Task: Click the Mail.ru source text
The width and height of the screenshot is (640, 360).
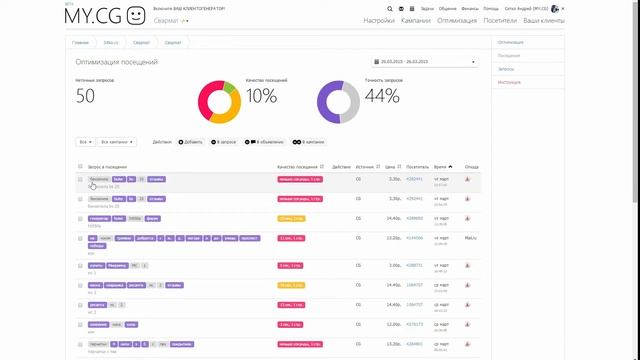Action: (471, 238)
